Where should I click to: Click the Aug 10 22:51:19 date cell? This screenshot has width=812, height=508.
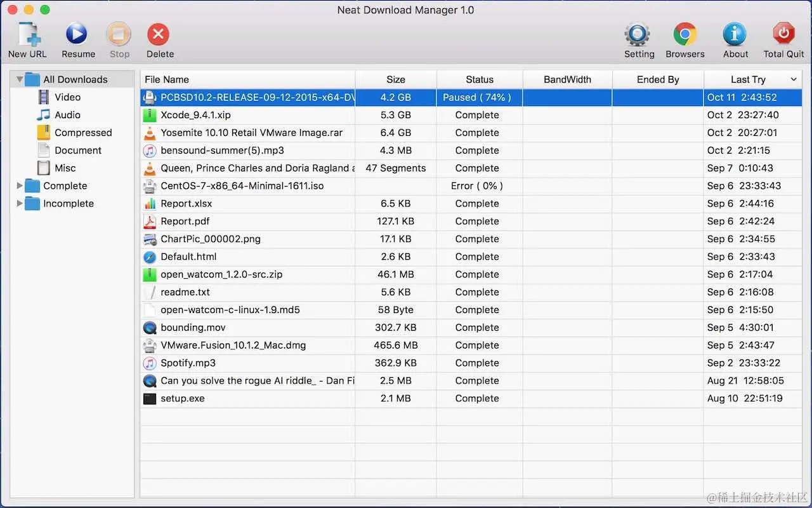coord(752,399)
